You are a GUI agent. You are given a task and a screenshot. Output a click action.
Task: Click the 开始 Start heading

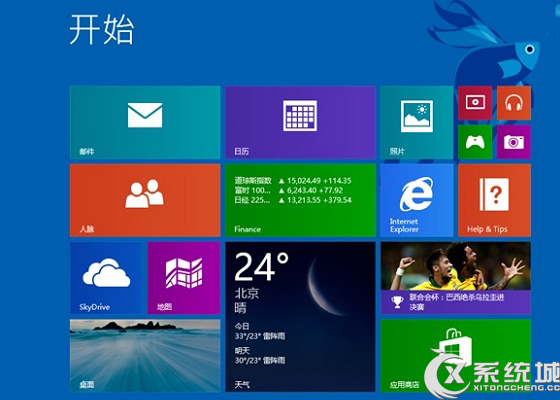coord(102,30)
